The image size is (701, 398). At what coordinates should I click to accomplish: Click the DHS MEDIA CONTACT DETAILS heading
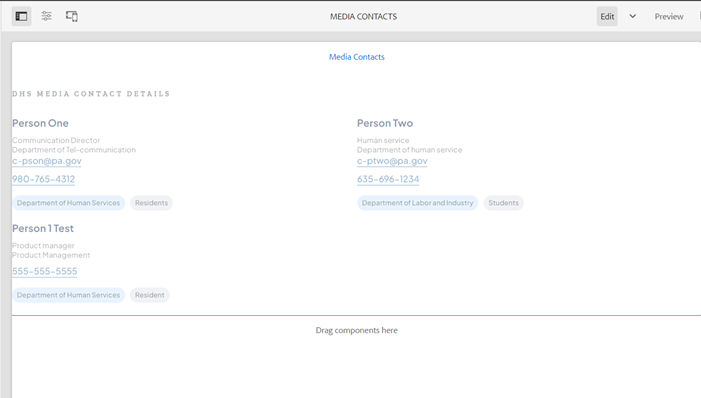pos(91,94)
